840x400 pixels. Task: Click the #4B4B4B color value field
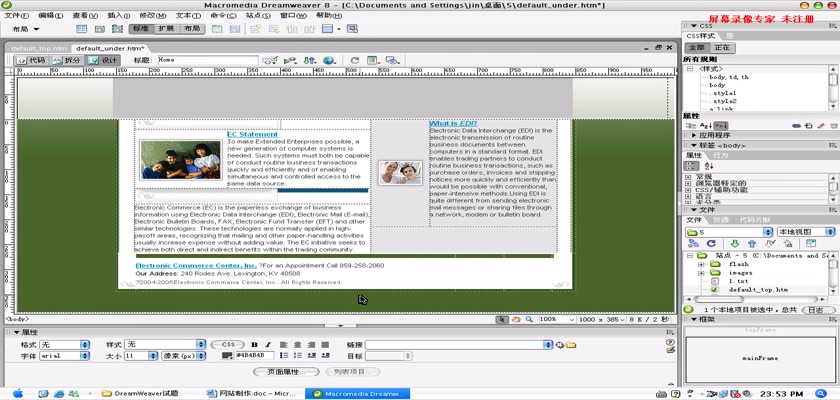point(253,356)
